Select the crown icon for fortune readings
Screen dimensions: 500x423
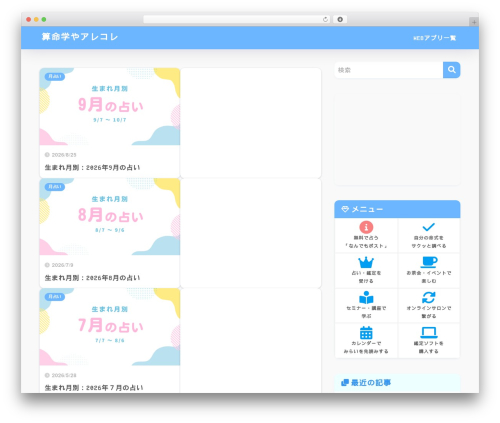(366, 262)
